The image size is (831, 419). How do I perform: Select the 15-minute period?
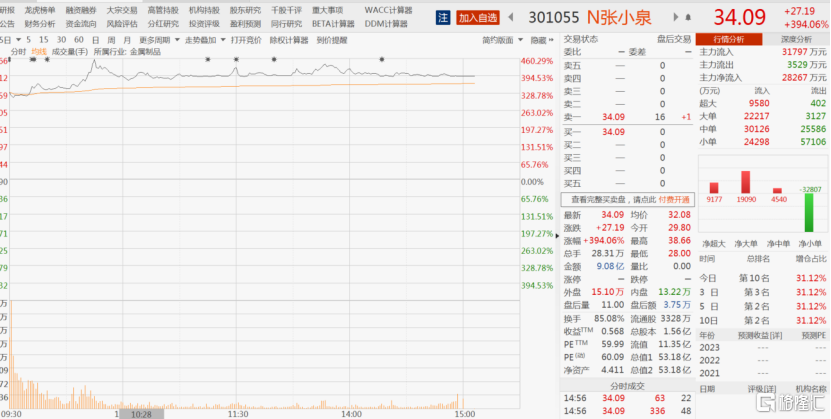tap(43, 40)
